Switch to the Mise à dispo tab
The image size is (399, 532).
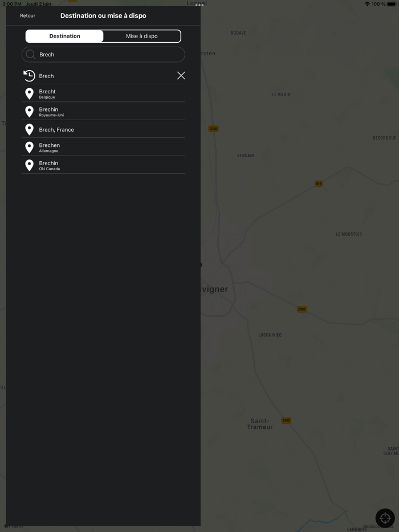[x=141, y=36]
